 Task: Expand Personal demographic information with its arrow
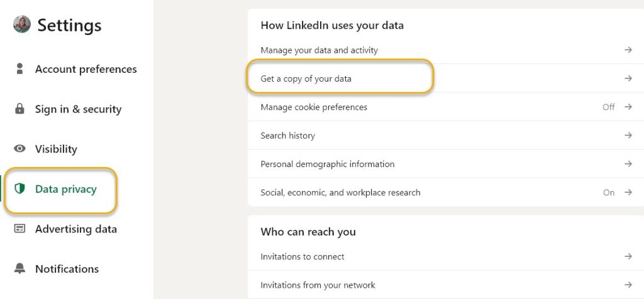628,164
